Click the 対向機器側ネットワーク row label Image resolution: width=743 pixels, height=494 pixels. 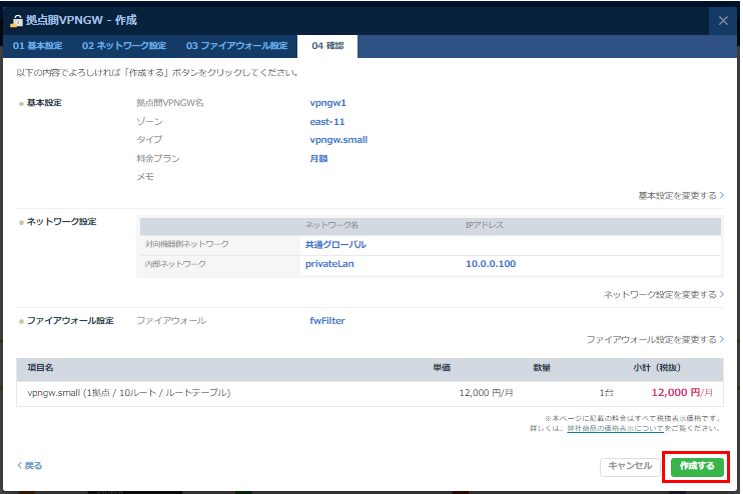tap(187, 244)
